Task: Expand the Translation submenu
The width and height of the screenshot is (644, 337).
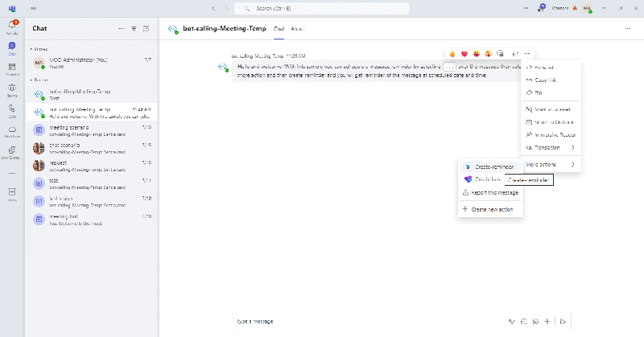Action: pos(551,148)
